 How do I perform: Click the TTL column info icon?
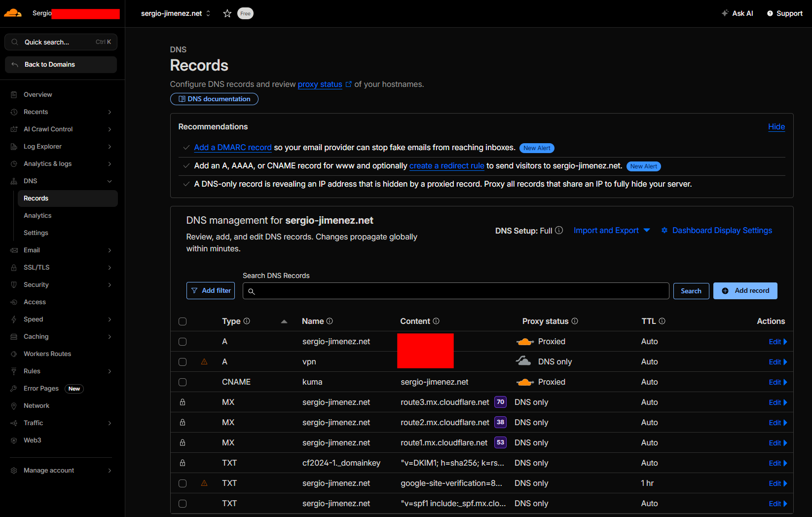tap(662, 321)
